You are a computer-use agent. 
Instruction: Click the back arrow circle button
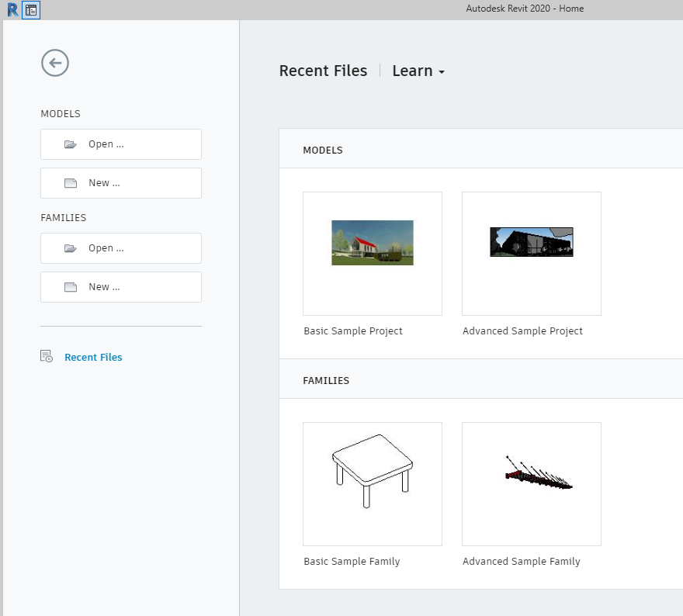[x=55, y=63]
